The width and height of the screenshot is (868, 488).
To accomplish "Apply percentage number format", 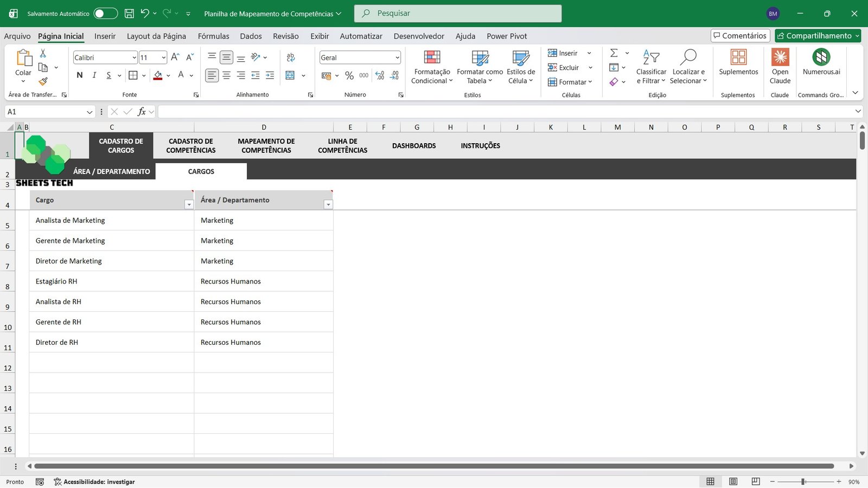I will click(349, 75).
